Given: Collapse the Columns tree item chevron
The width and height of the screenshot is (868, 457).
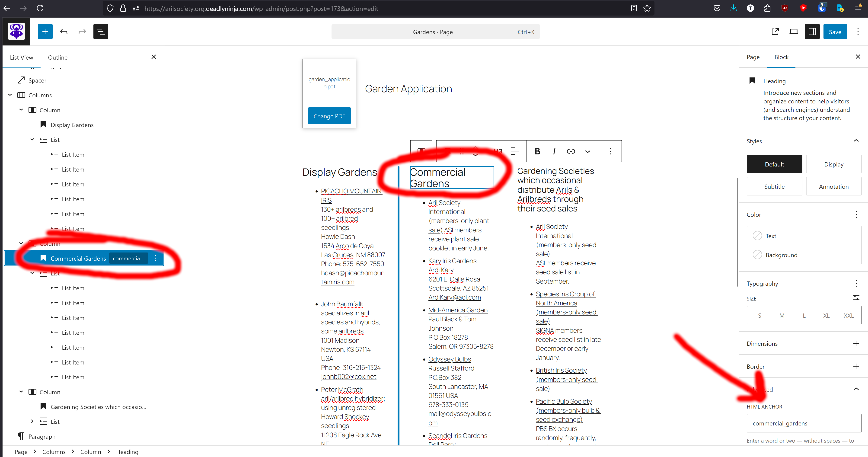Looking at the screenshot, I should pyautogui.click(x=10, y=95).
